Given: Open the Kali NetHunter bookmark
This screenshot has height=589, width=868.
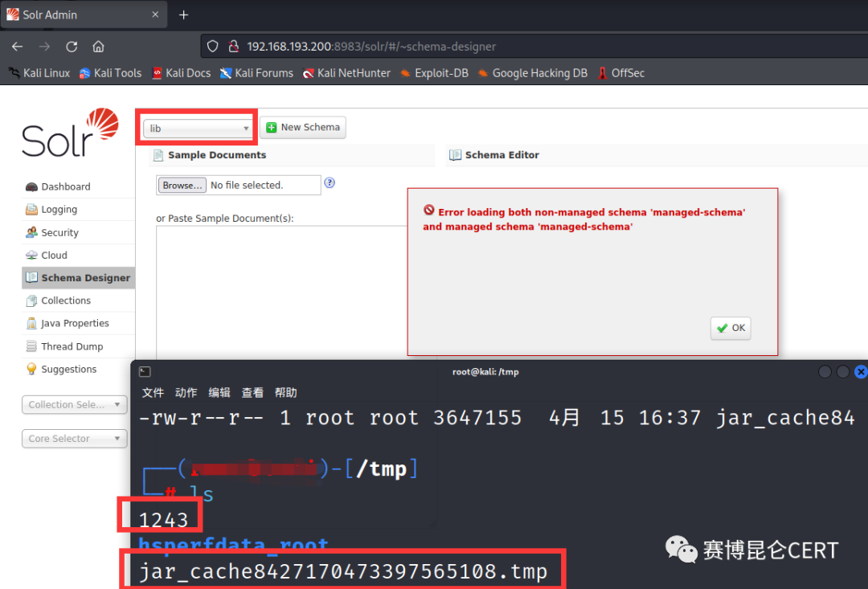Looking at the screenshot, I should point(346,73).
